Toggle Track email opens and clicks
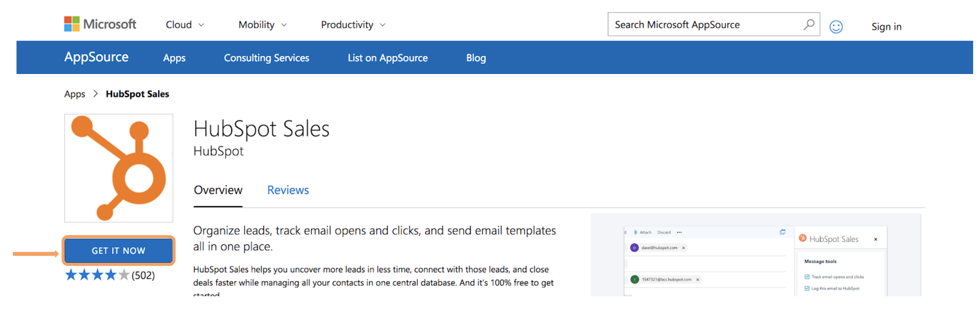 [x=806, y=277]
